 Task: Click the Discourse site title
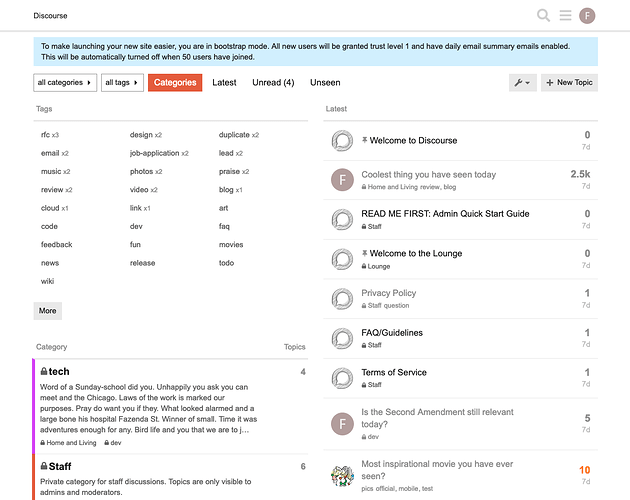[50, 16]
